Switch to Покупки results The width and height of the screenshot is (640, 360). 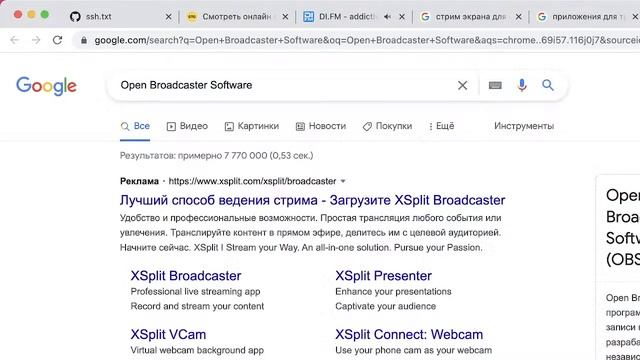(x=387, y=126)
